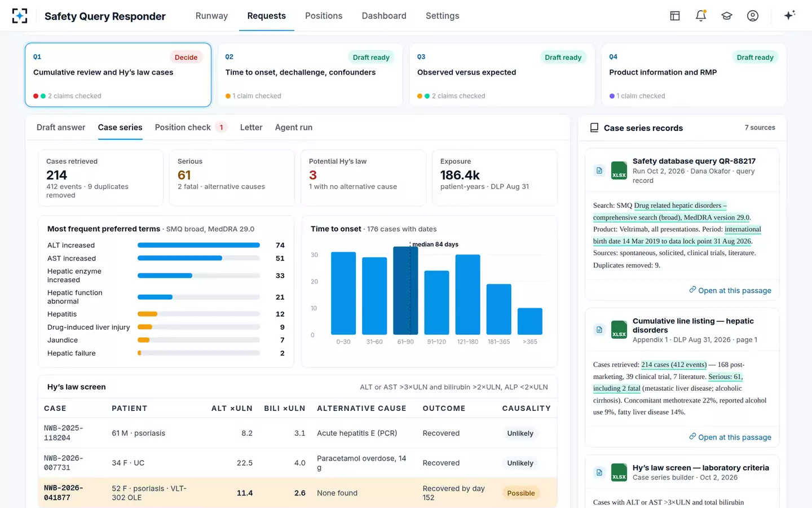Click the Safety Query Responder logo icon
The height and width of the screenshot is (508, 812).
pos(20,16)
